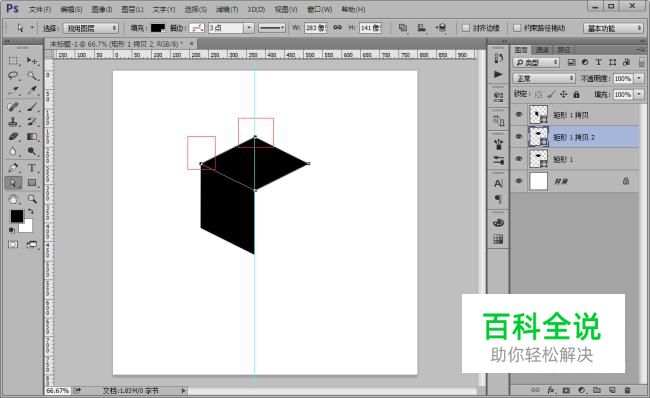Screen dimensions: 650x398
Task: Open the 基本功能 workspace dropdown
Action: (x=613, y=28)
